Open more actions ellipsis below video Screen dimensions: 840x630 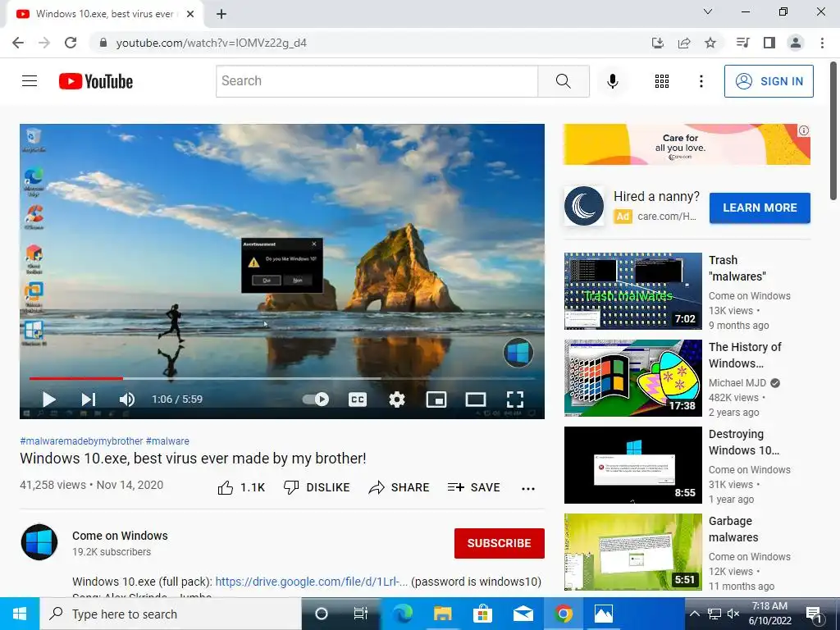[x=528, y=488]
